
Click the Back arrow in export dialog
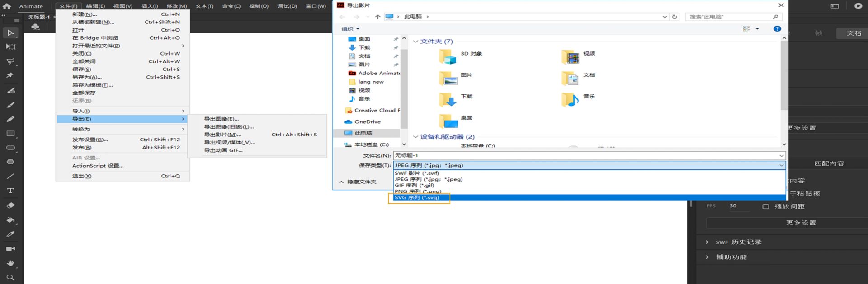(x=342, y=17)
